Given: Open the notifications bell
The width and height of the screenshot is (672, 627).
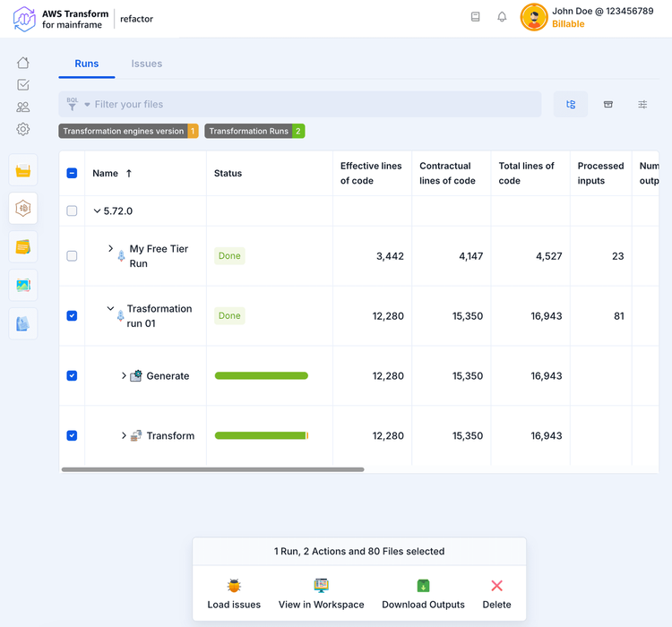Looking at the screenshot, I should coord(502,17).
